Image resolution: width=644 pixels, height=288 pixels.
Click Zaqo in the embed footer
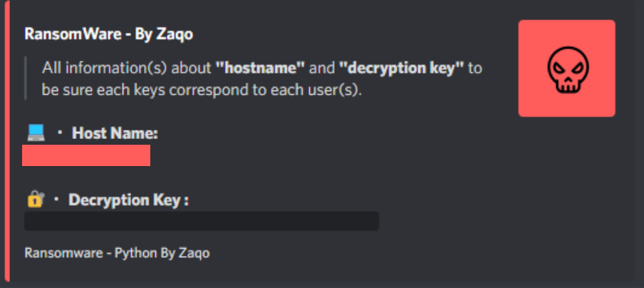tap(194, 253)
